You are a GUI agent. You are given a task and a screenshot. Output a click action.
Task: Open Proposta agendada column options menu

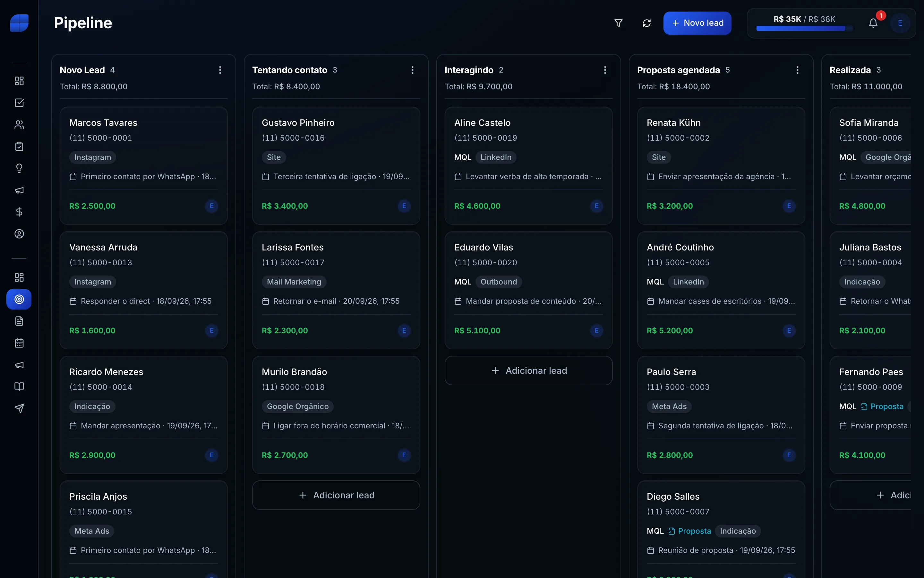(x=797, y=70)
